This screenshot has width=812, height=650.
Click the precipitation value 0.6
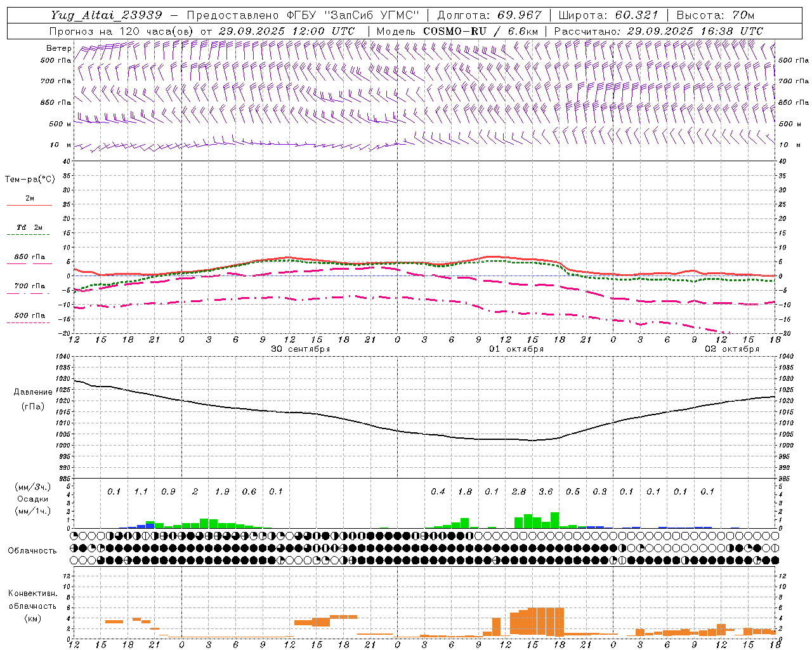[249, 492]
